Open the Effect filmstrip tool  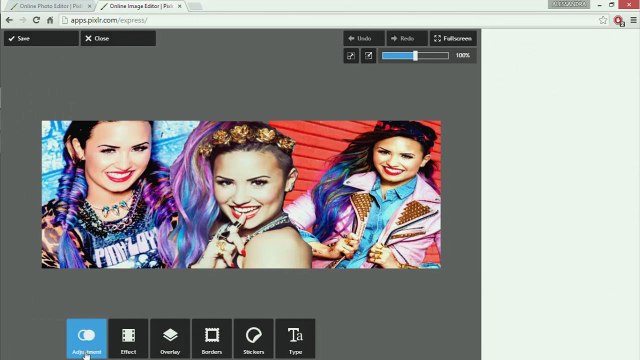pyautogui.click(x=128, y=338)
